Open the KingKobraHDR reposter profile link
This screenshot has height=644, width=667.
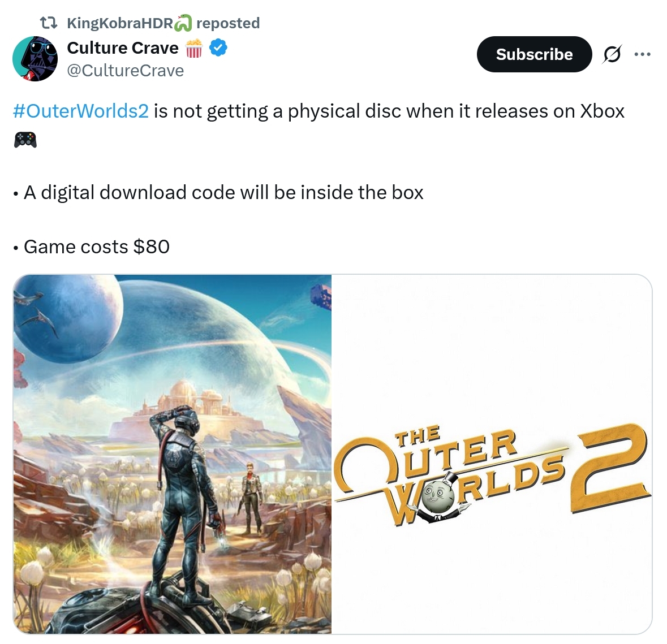pos(120,23)
